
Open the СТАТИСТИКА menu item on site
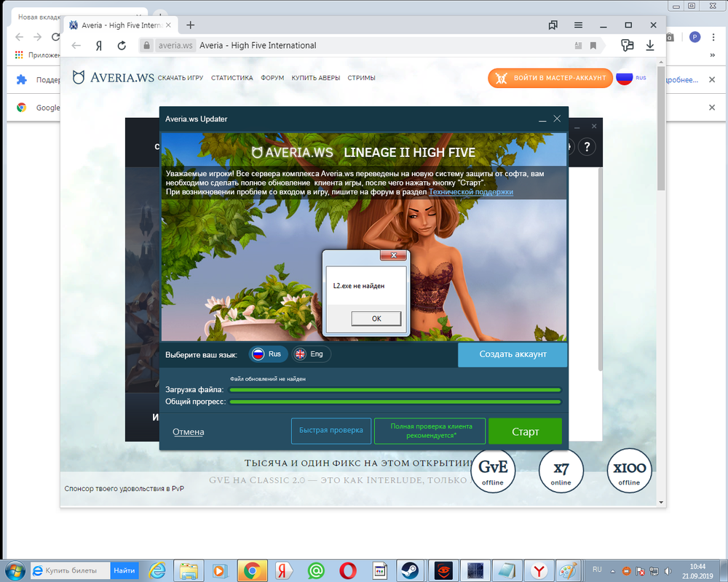point(232,78)
